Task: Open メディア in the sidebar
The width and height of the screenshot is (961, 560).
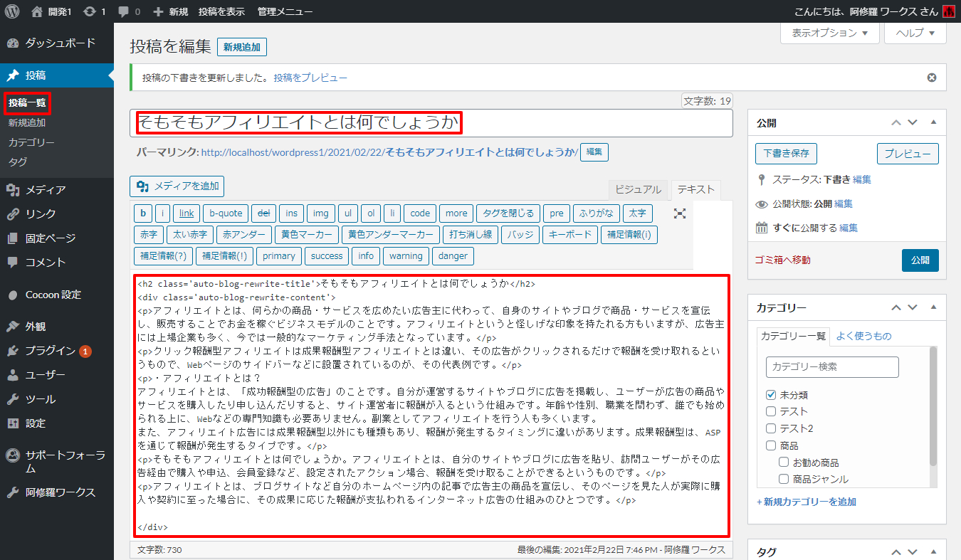Action: point(57,190)
